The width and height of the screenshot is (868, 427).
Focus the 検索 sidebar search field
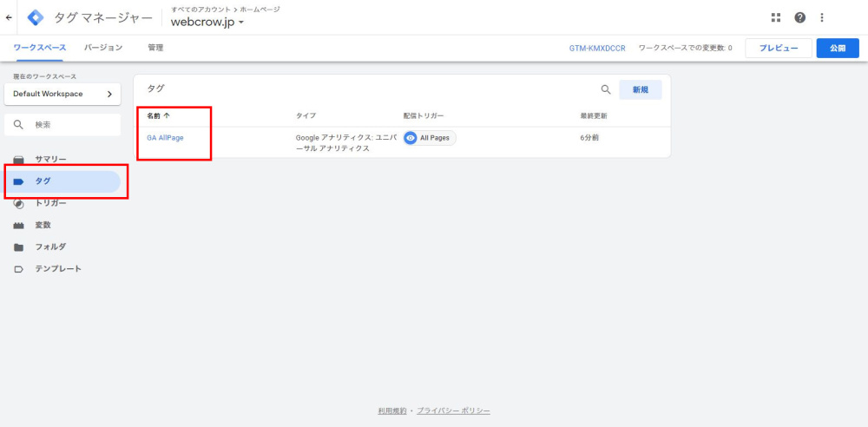click(62, 125)
